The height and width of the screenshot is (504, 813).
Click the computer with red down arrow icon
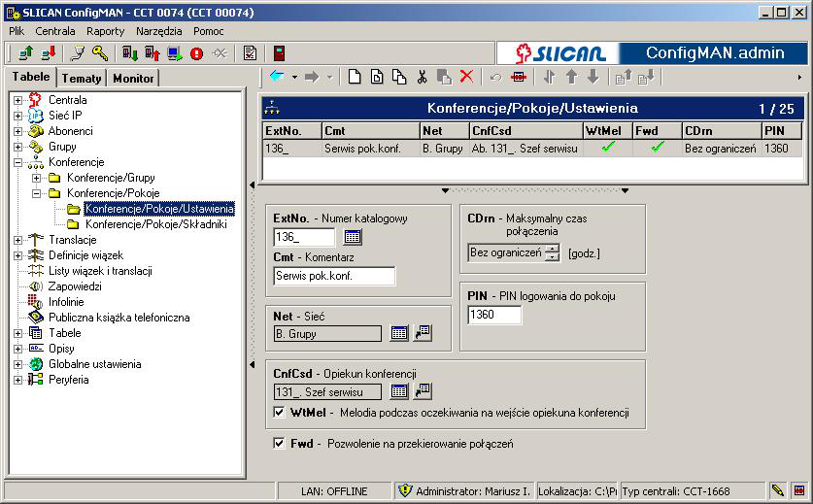49,52
